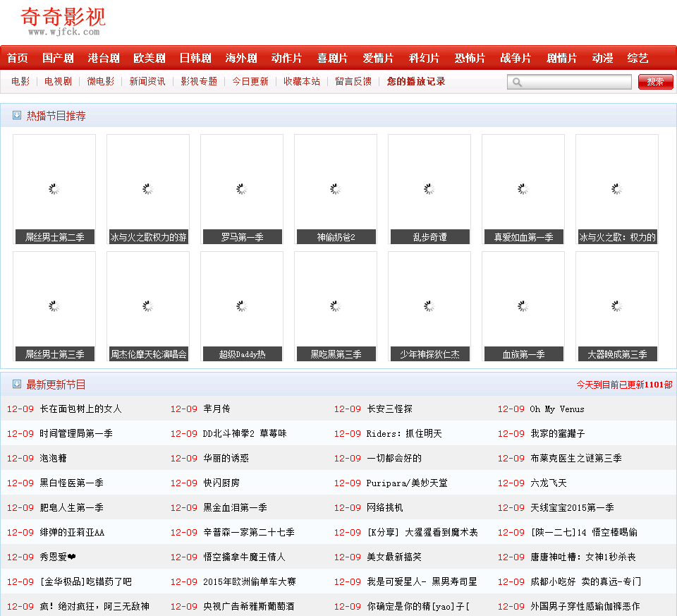This screenshot has width=677, height=616.
Task: Open the 冰与火之歌：权力的 thumbnail
Action: [616, 189]
